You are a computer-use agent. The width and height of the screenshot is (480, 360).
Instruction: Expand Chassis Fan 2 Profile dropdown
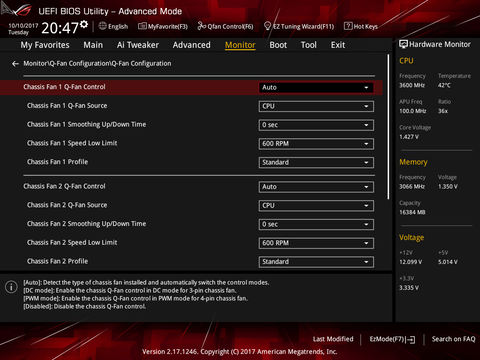316,262
